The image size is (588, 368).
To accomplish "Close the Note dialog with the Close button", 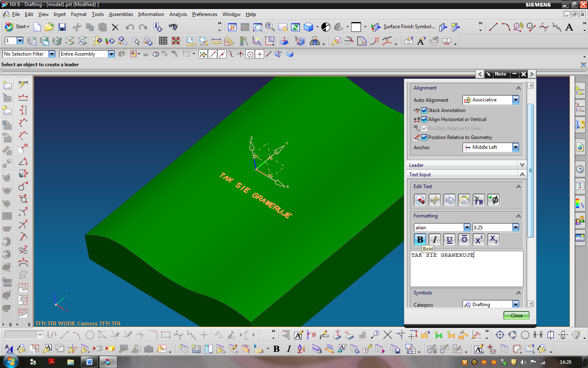I will pyautogui.click(x=517, y=316).
